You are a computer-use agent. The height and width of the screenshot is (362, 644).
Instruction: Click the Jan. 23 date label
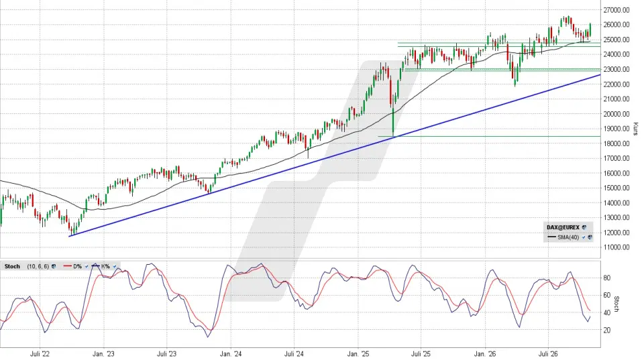pos(104,354)
